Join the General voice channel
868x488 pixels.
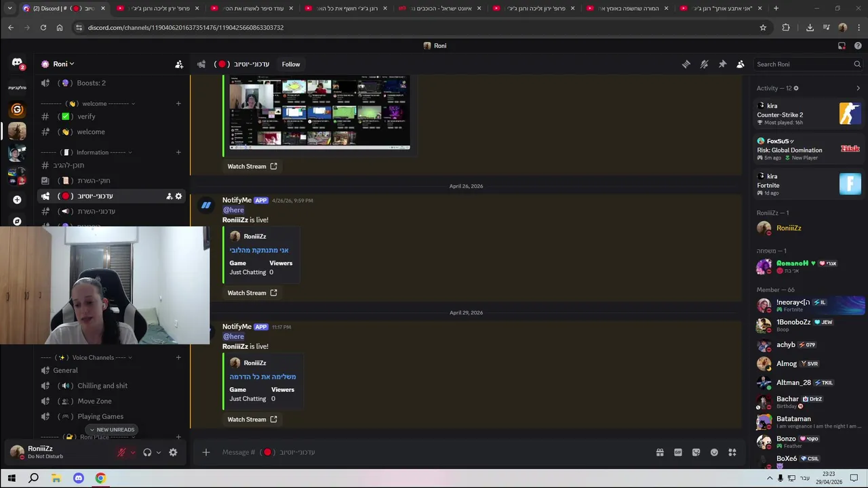[112, 371]
